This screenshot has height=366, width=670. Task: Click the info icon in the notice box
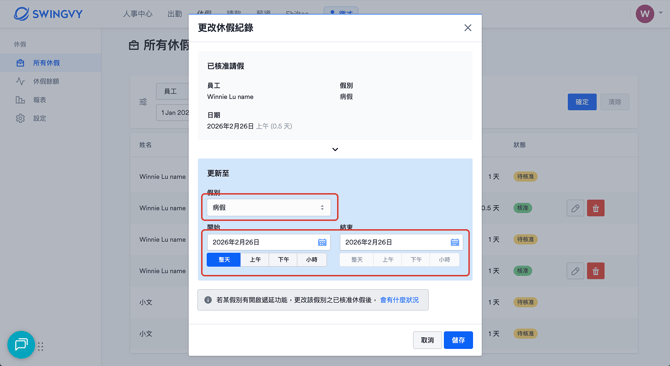click(208, 300)
